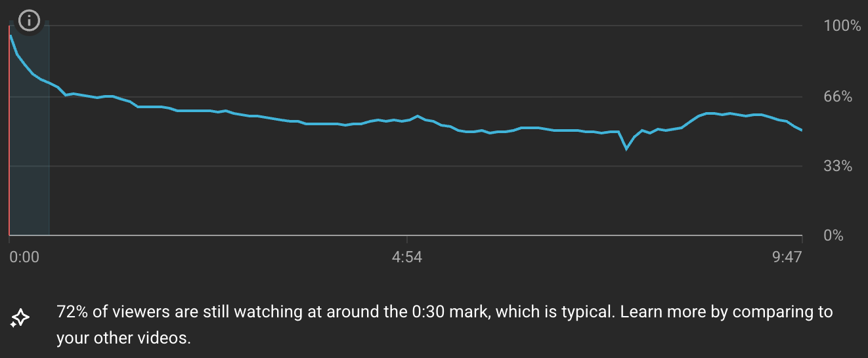Click the sparkle insight icon

20,319
